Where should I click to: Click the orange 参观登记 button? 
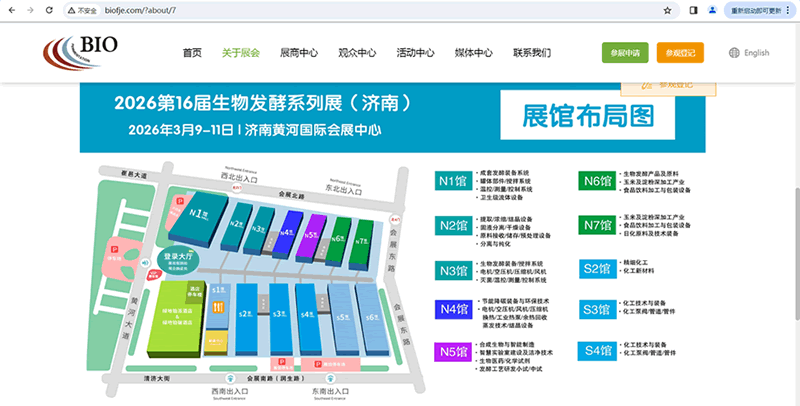pyautogui.click(x=682, y=53)
